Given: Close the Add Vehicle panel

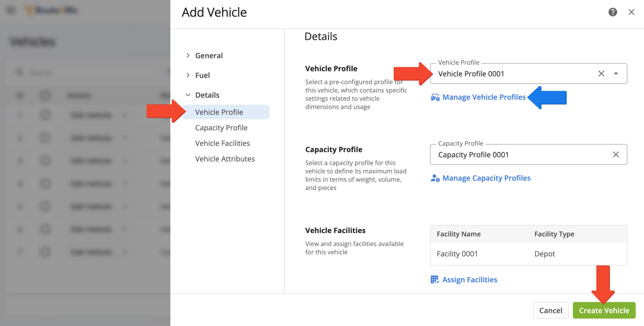Looking at the screenshot, I should tap(631, 12).
